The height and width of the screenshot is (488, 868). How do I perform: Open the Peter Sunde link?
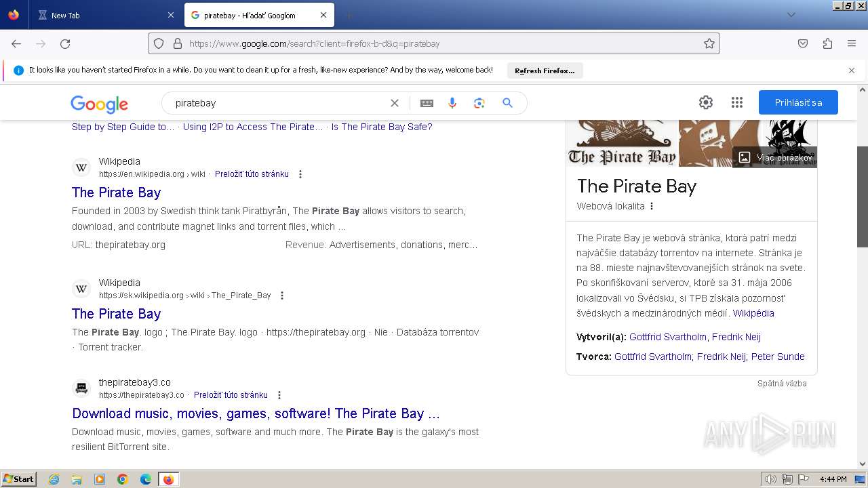tap(778, 357)
